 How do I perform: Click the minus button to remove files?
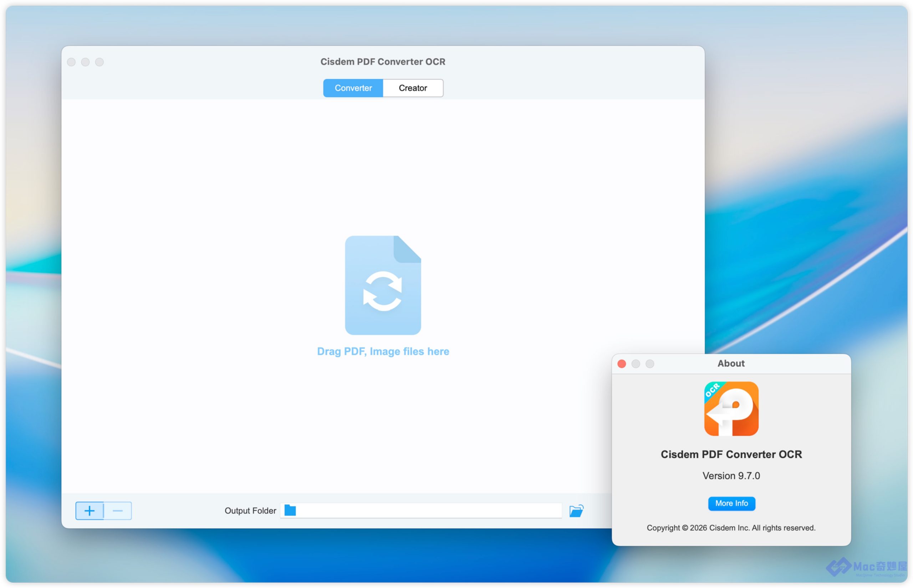point(118,510)
